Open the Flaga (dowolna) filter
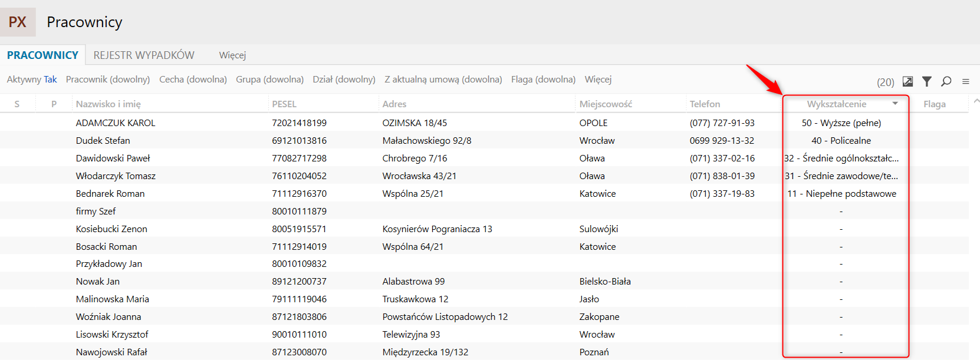This screenshot has width=980, height=360. (x=543, y=80)
